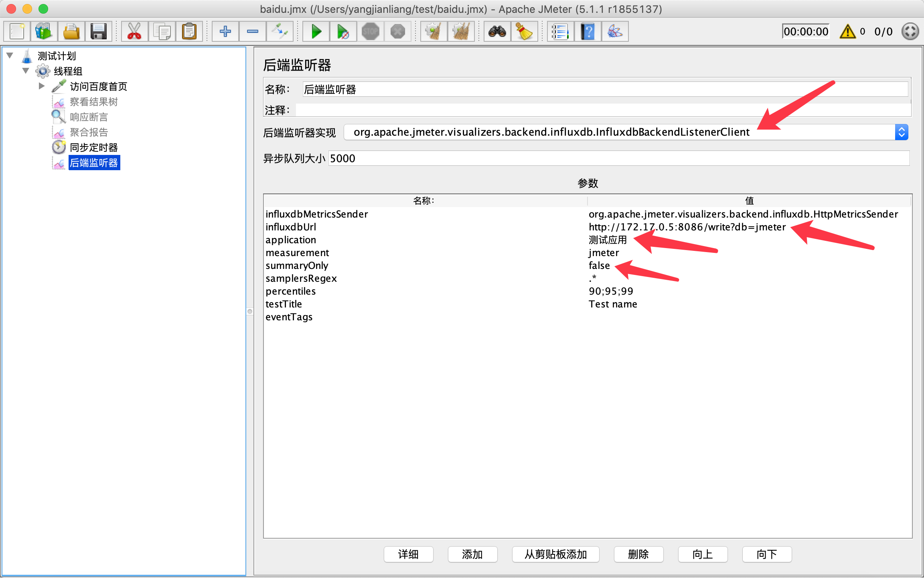Click the Cut scissors icon
This screenshot has width=924, height=578.
[134, 31]
